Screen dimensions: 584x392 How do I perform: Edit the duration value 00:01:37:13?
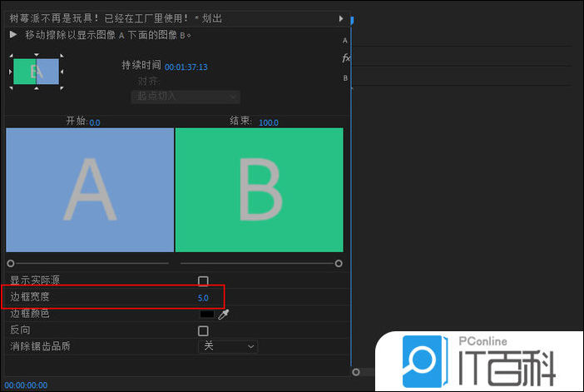pos(186,67)
